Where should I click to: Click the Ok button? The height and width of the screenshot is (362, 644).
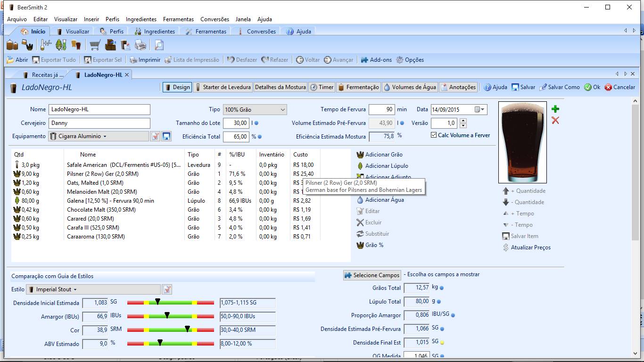[x=592, y=87]
